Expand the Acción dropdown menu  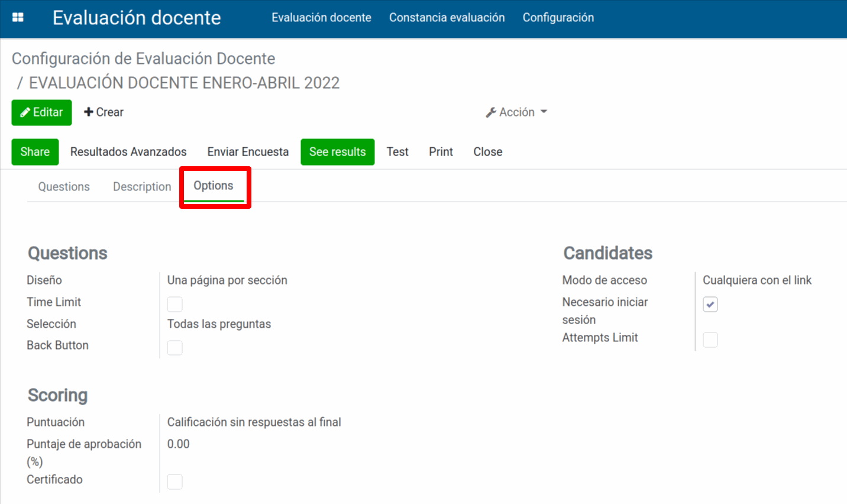click(x=516, y=112)
